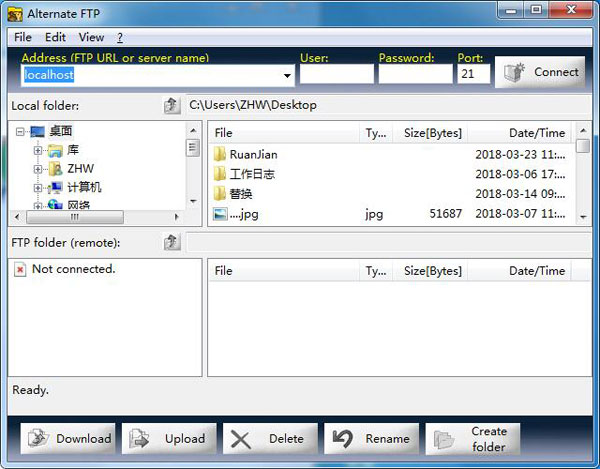Sort local list by Ty... column
The width and height of the screenshot is (600, 469).
tap(376, 133)
